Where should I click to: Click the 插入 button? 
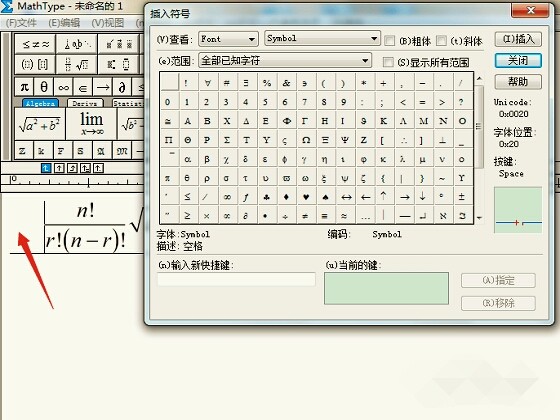[x=518, y=39]
